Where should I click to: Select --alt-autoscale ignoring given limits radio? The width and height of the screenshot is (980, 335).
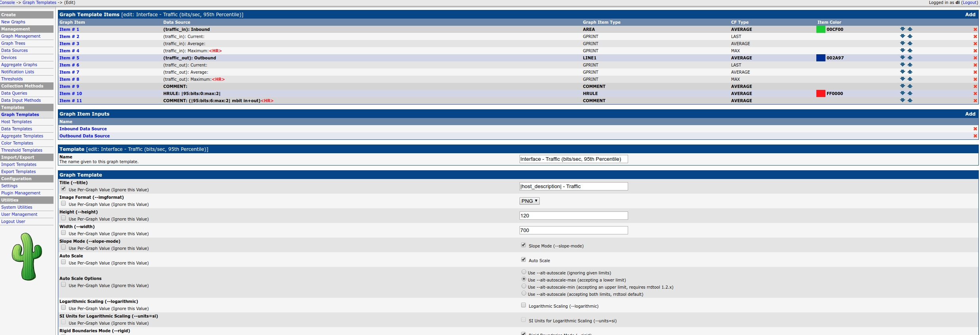[x=524, y=272]
